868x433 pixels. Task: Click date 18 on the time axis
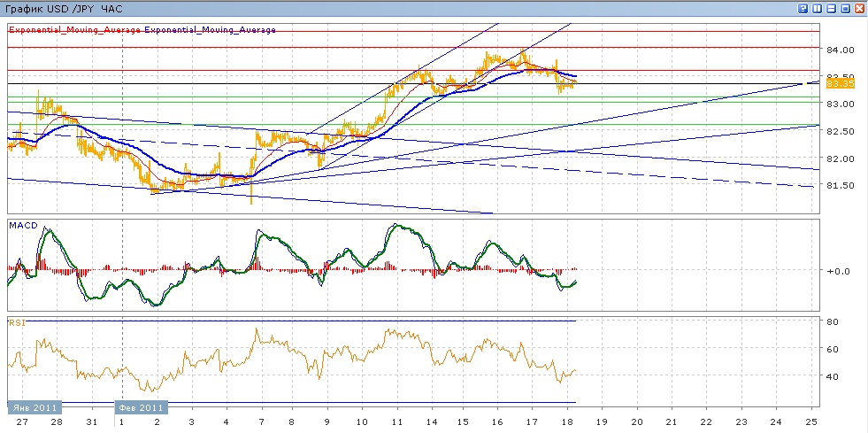pos(567,423)
